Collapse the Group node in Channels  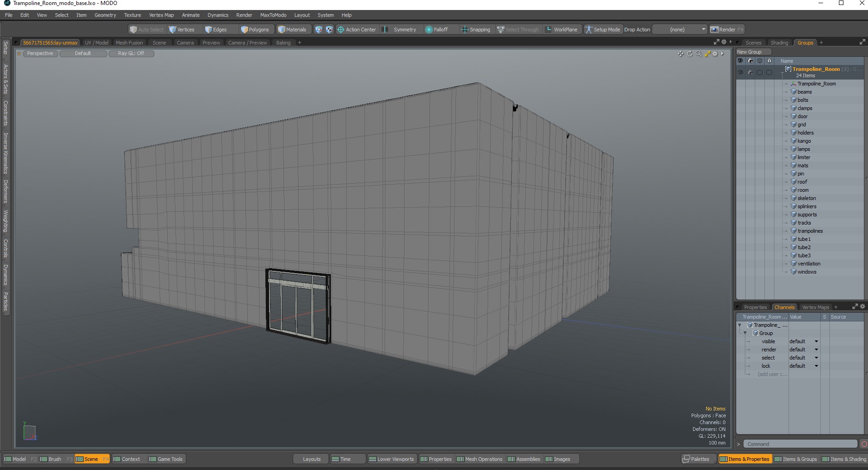tap(745, 333)
